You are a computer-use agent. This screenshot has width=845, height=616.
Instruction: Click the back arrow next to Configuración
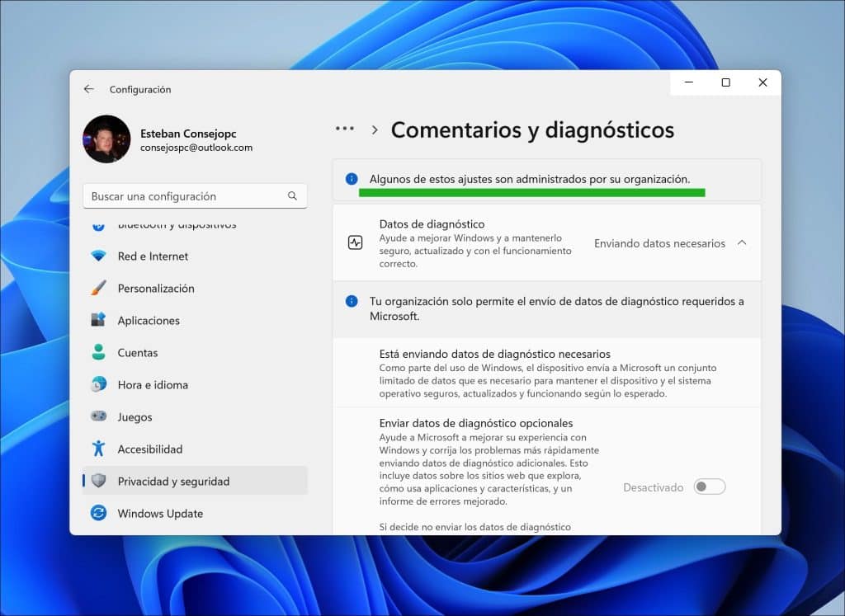tap(89, 89)
